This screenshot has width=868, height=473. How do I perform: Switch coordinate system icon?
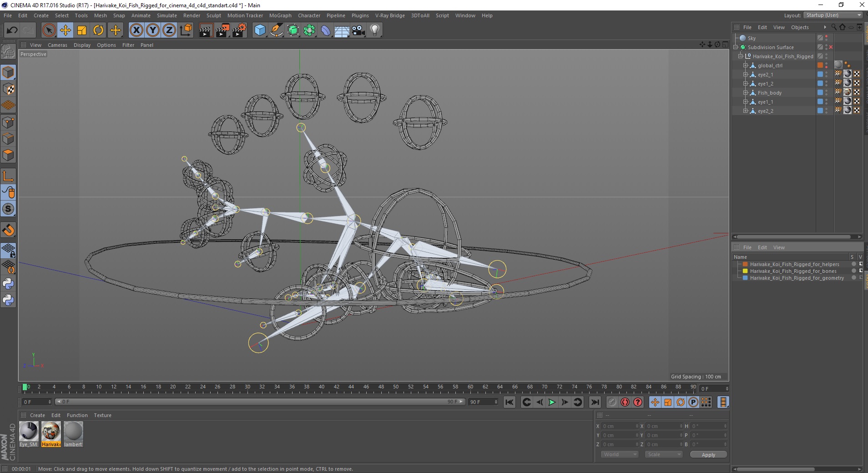(x=186, y=30)
